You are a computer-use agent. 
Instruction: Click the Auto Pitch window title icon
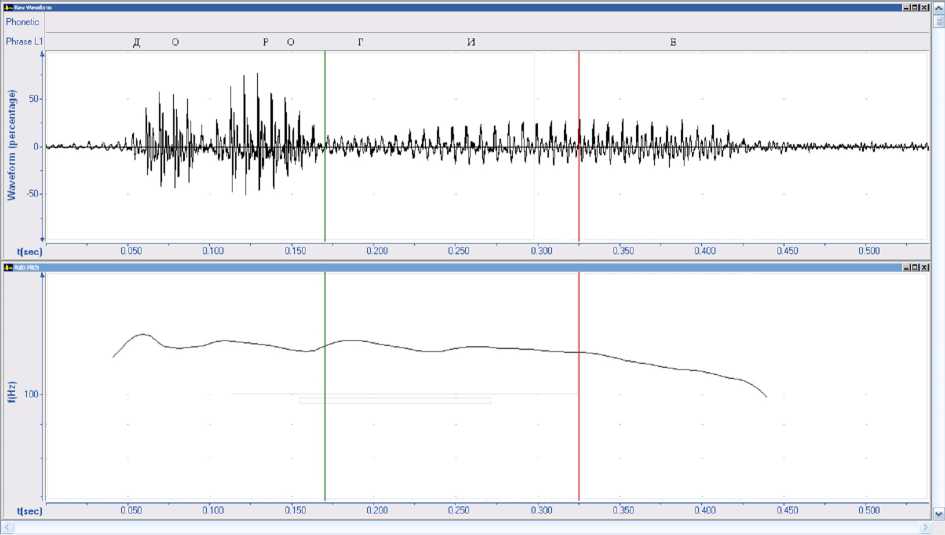7,267
